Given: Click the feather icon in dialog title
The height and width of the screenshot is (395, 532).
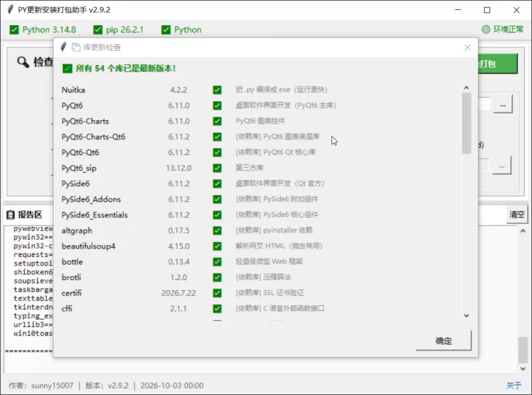Looking at the screenshot, I should pos(64,47).
